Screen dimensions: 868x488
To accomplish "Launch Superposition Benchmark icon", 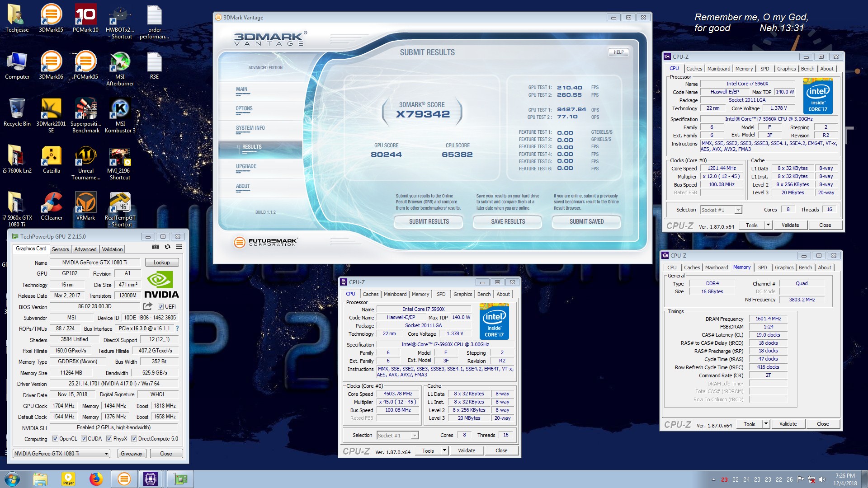I will pyautogui.click(x=85, y=115).
